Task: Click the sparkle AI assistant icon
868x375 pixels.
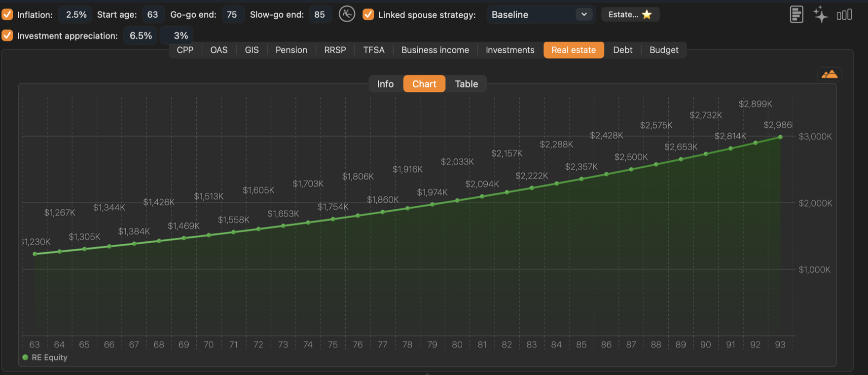Action: (821, 14)
